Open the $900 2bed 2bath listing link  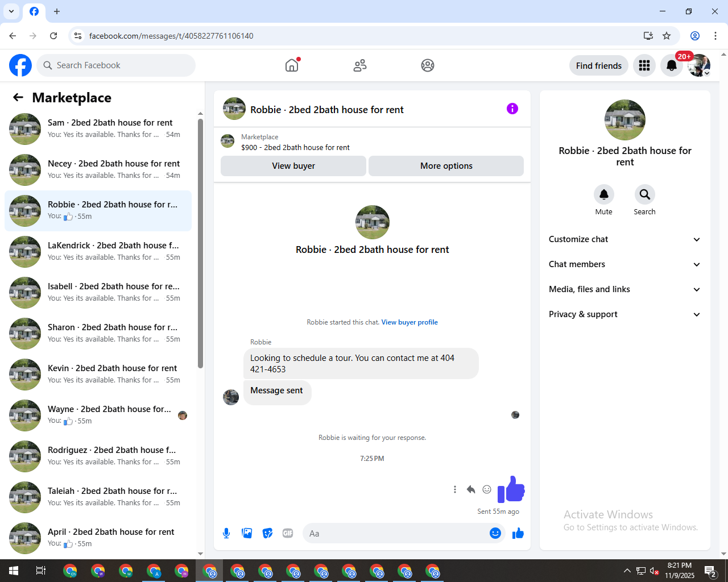(295, 147)
